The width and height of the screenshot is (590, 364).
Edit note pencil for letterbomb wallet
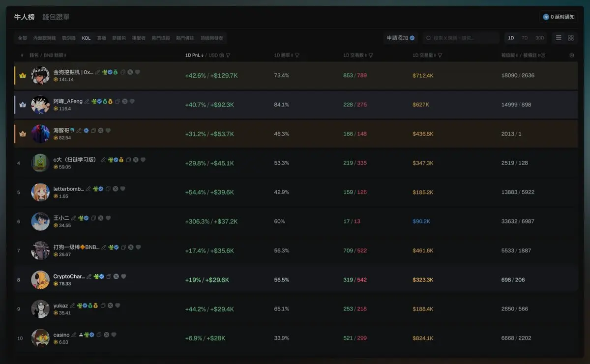pyautogui.click(x=88, y=189)
